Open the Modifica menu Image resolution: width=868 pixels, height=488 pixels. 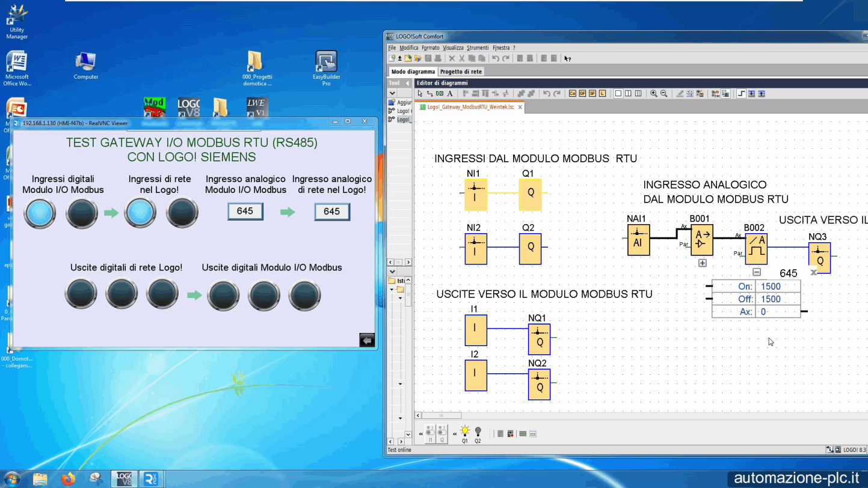408,47
